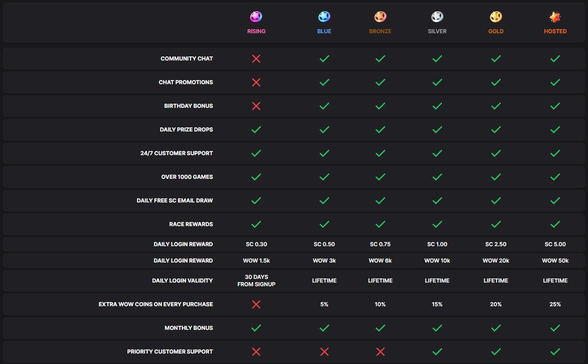588x364 pixels.
Task: Click the Chat Promotions checkmark under Bronze
Action: pyautogui.click(x=380, y=82)
